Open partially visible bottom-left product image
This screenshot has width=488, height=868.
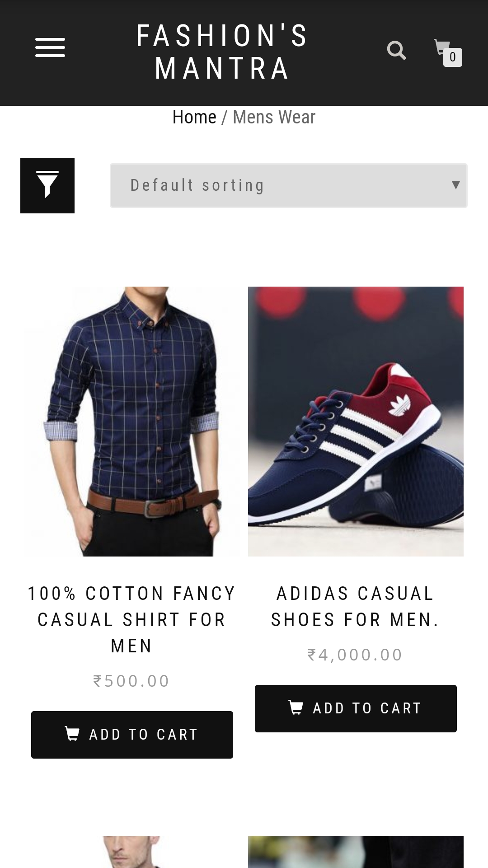[132, 852]
